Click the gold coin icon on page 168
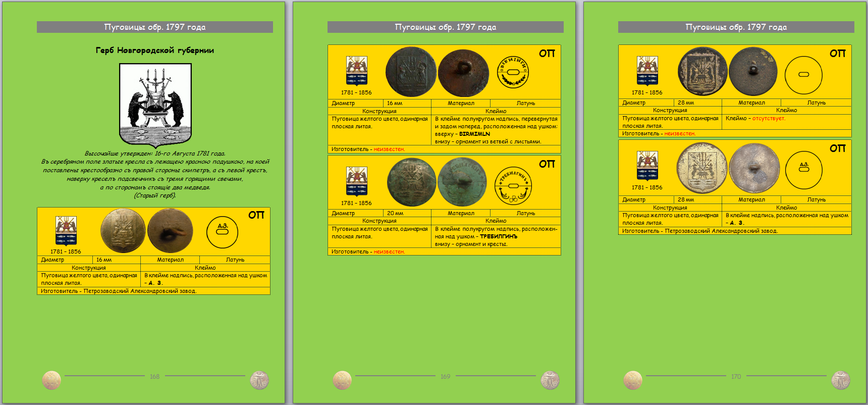This screenshot has width=868, height=405. pos(51,380)
